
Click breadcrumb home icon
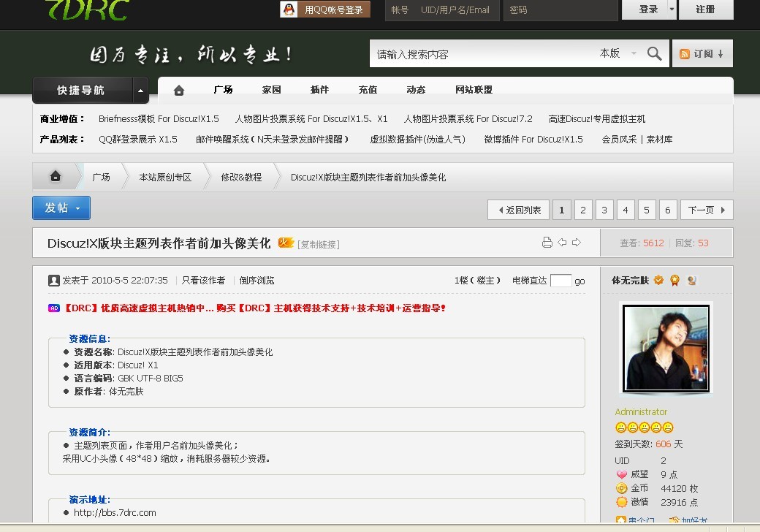pyautogui.click(x=56, y=176)
